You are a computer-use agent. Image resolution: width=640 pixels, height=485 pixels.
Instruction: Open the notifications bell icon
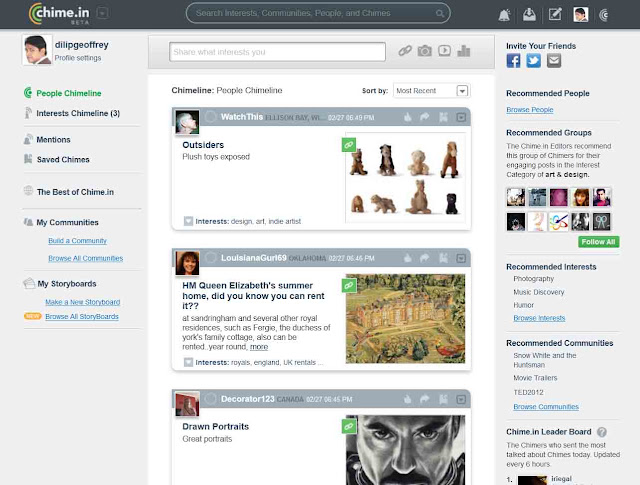click(x=504, y=15)
